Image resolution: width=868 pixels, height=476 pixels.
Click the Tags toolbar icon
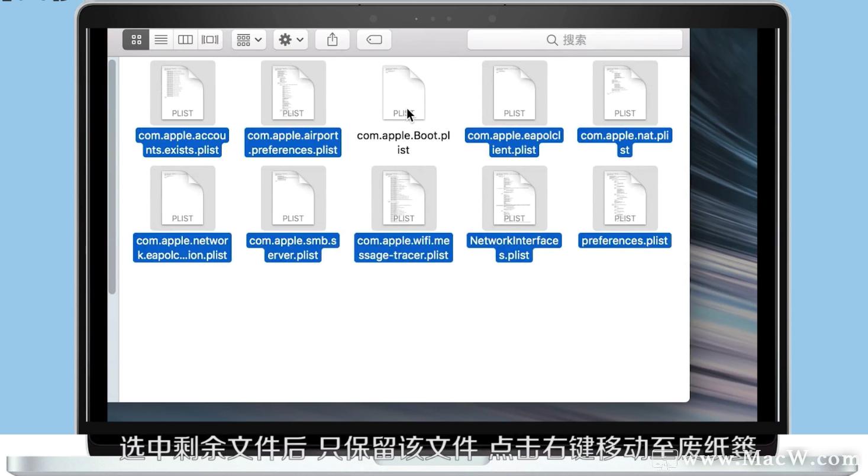click(374, 40)
